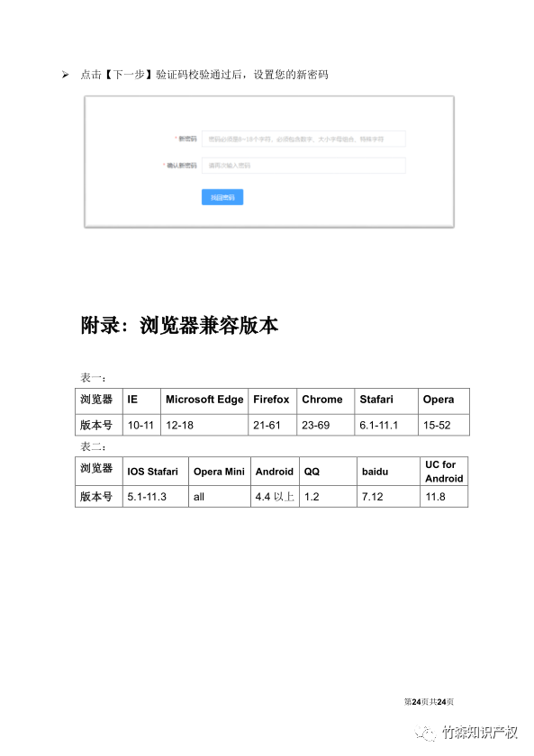Click the 竹森知识产权 watermark text
This screenshot has height=756, width=534.
[479, 733]
